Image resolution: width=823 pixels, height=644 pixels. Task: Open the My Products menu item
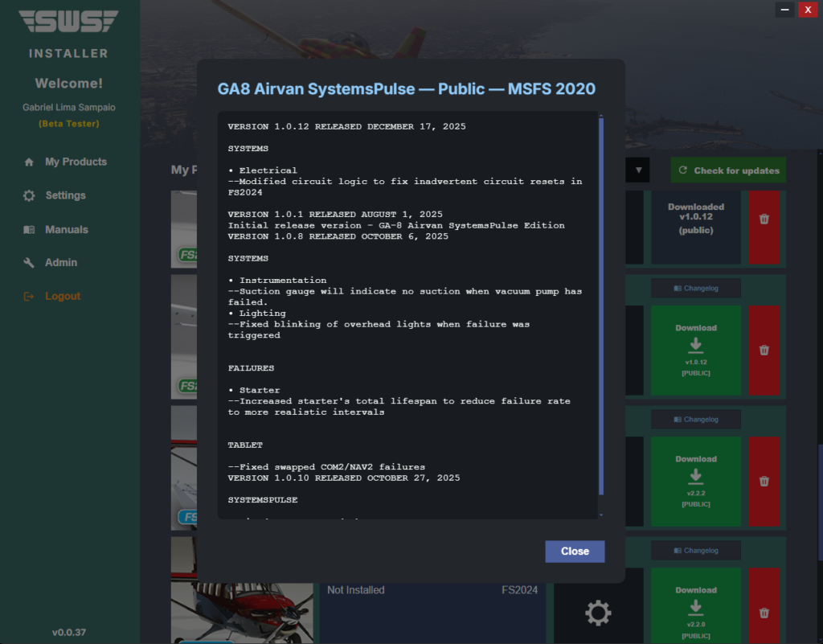tap(76, 162)
